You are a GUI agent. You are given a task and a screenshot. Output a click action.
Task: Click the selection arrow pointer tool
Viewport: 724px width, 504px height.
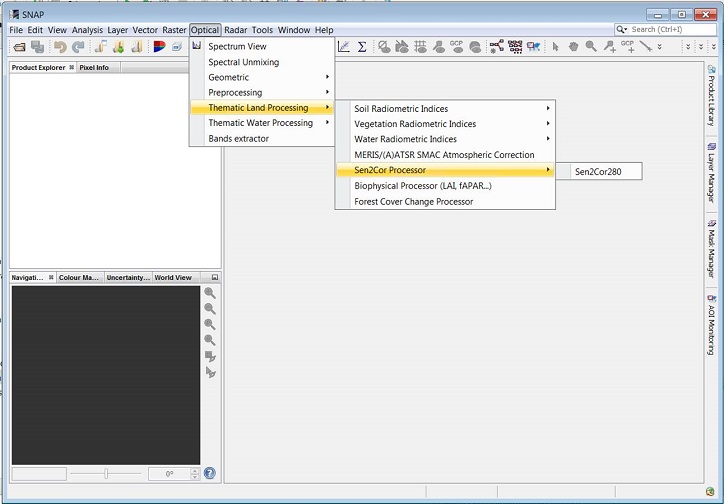556,47
